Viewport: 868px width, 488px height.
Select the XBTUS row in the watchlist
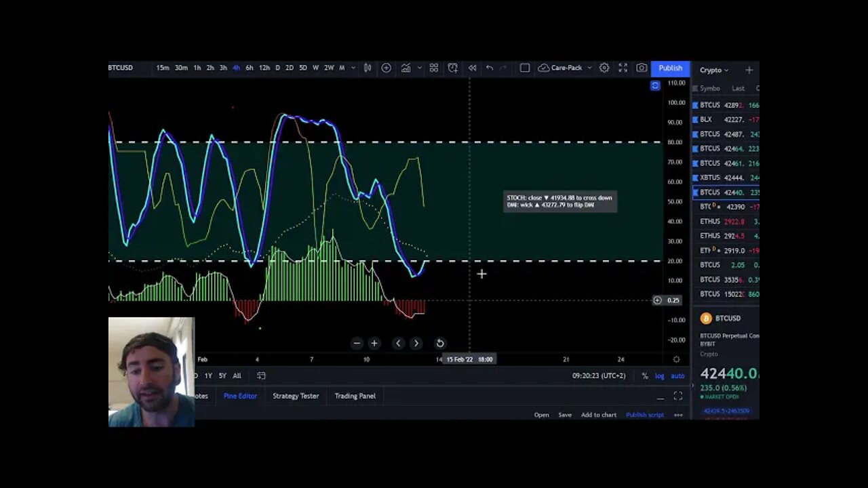[726, 178]
